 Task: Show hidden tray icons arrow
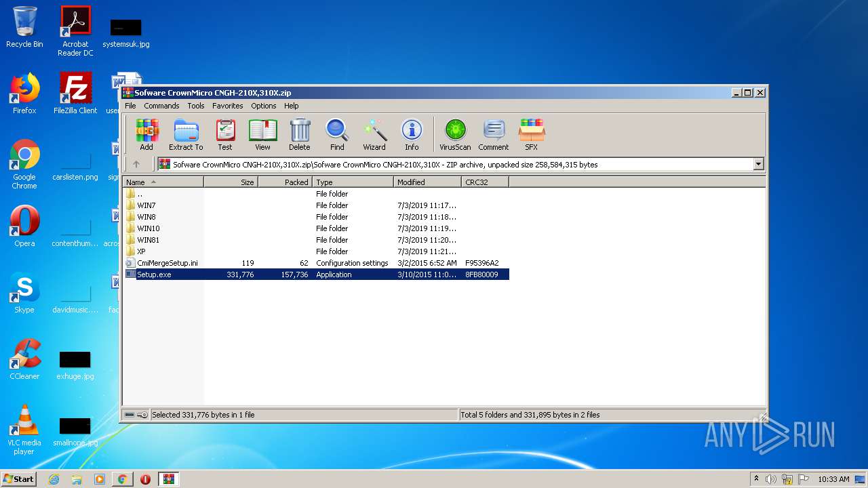tap(756, 479)
